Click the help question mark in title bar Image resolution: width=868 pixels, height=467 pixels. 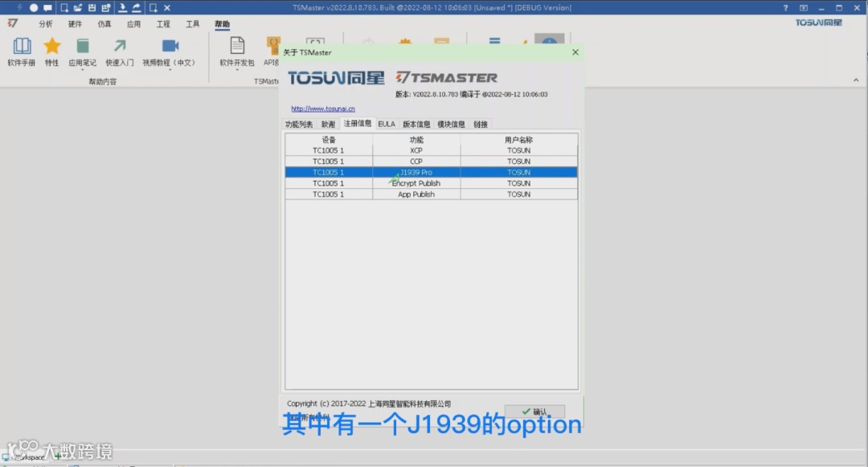785,8
